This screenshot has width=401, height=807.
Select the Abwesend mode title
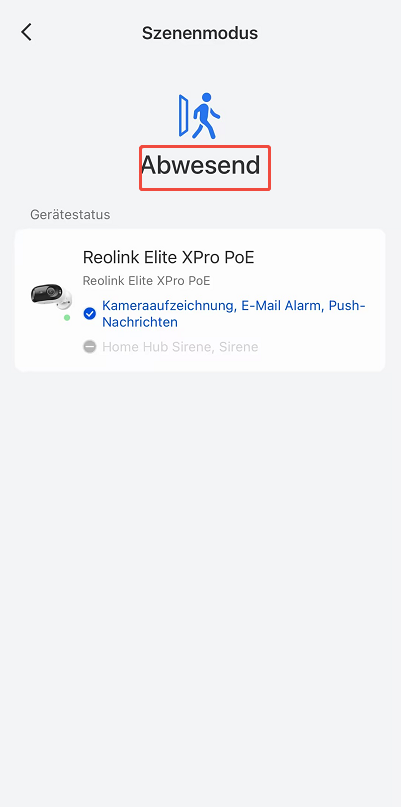click(200, 166)
